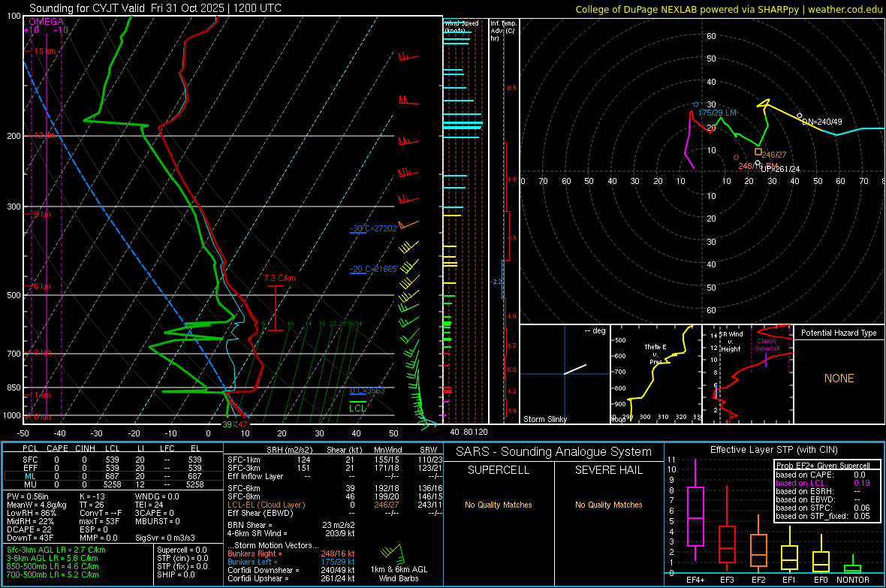
Task: Click the Classic Supercell label
Action: [767, 345]
